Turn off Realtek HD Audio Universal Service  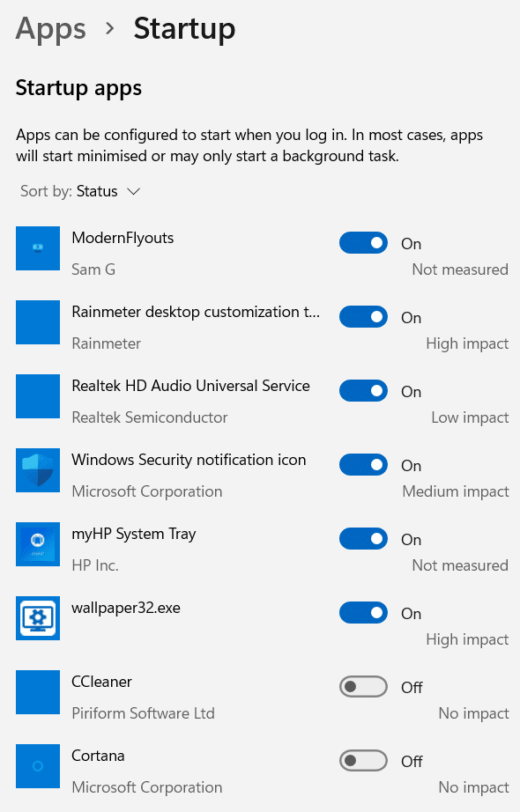coord(363,390)
